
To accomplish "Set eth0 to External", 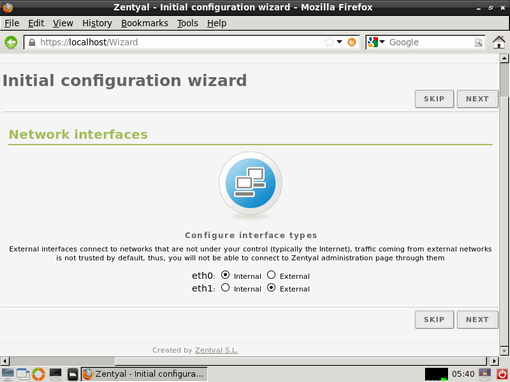I will (x=271, y=275).
